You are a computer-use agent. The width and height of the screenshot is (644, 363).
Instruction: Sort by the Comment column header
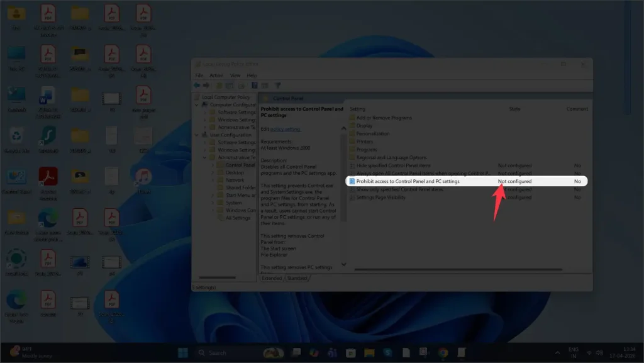(x=577, y=109)
